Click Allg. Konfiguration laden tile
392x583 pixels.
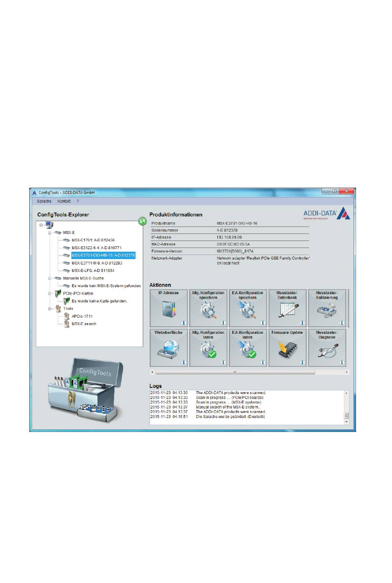pyautogui.click(x=208, y=348)
